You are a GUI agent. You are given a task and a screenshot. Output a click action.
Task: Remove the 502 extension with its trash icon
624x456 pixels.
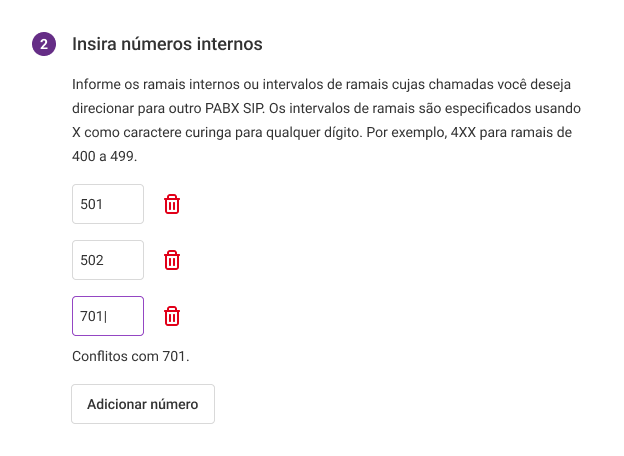point(172,260)
